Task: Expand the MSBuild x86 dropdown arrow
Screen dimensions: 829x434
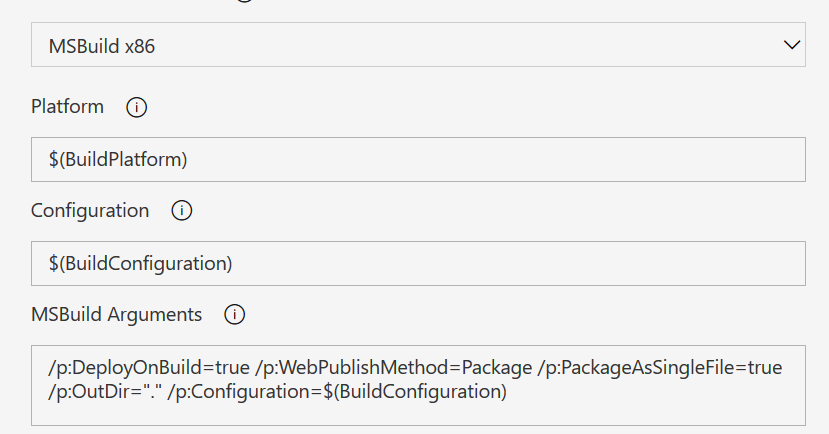Action: [791, 45]
